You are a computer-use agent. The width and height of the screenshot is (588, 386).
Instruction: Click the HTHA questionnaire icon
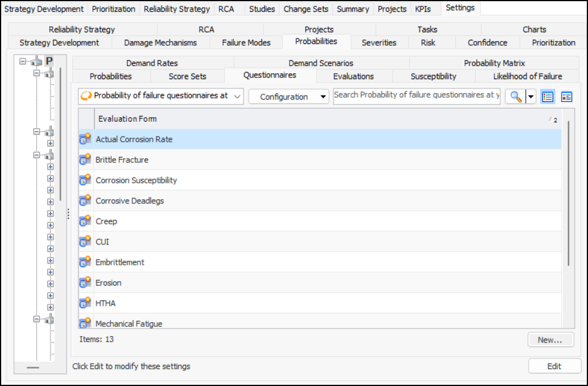pos(85,303)
